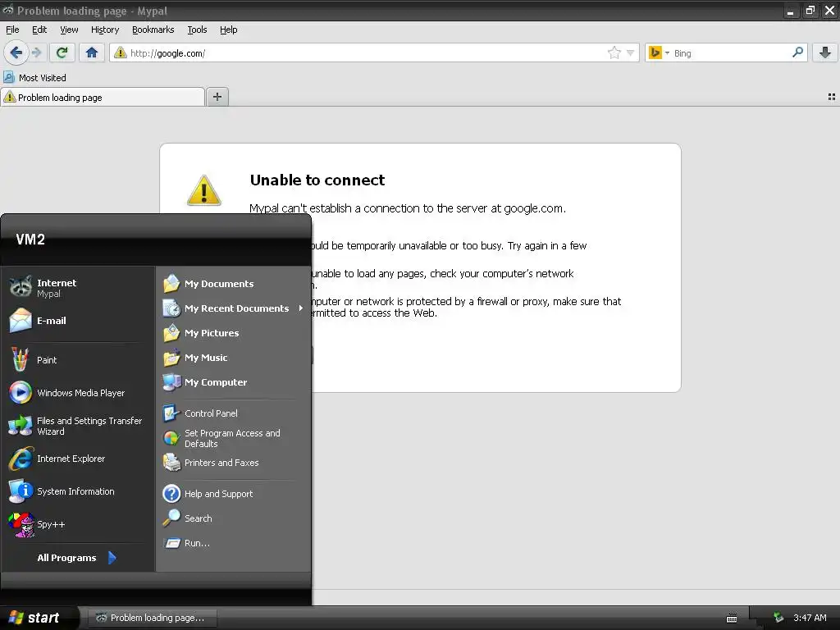The height and width of the screenshot is (630, 840).
Task: Click the tab groups grid icon
Action: [x=832, y=97]
